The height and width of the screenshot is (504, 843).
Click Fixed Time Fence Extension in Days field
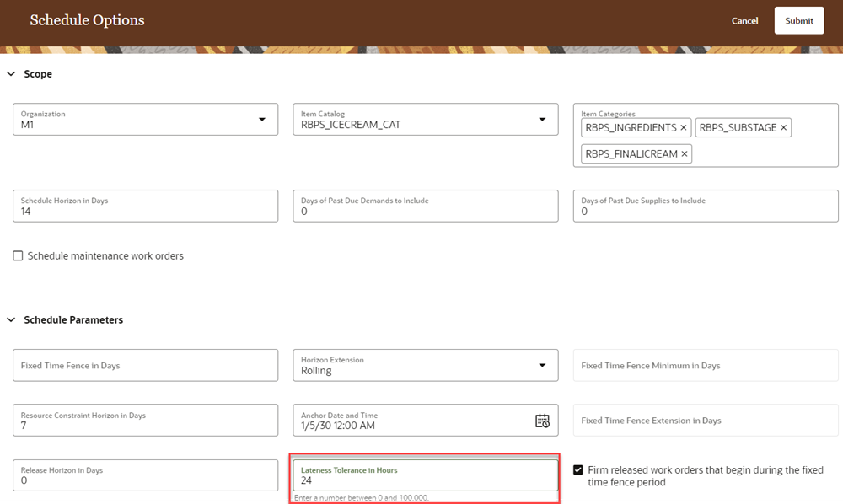(x=706, y=421)
